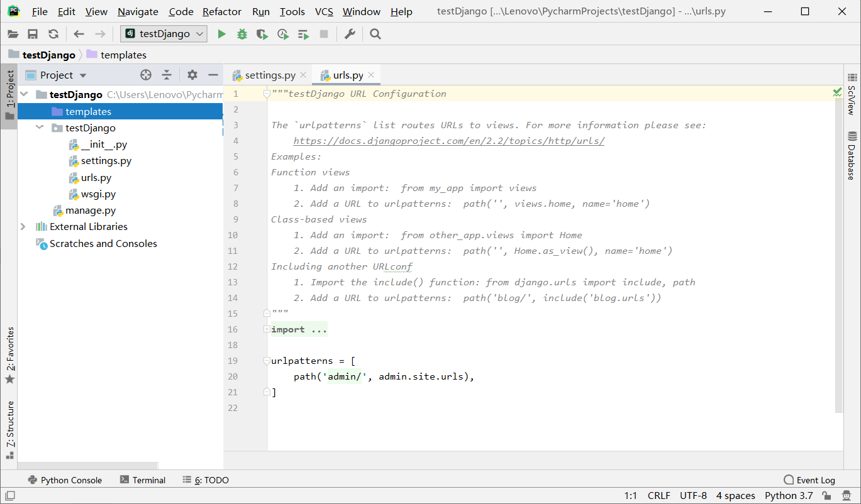This screenshot has height=504, width=861.
Task: Click the Project panel horizontal scrollbar
Action: (x=88, y=466)
